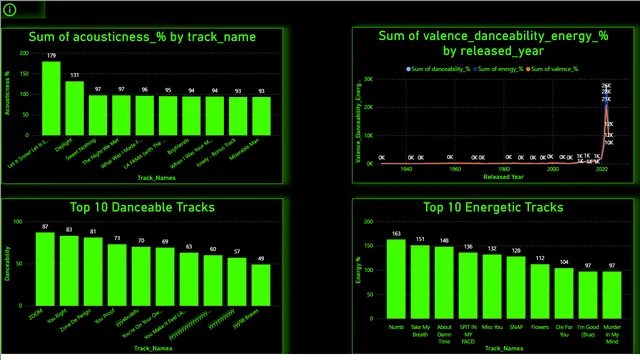Select the You Right bar valued 83
Image resolution: width=640 pixels, height=360 pixels.
coord(69,271)
